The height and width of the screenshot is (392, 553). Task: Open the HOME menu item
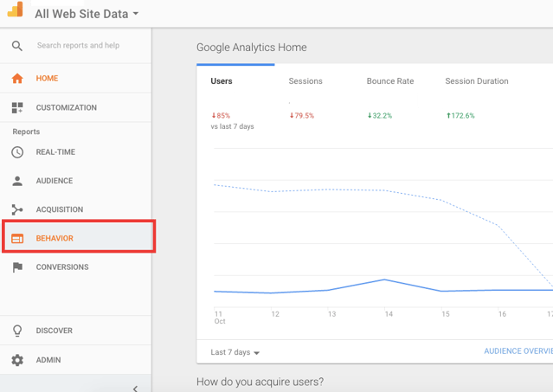[x=76, y=78]
